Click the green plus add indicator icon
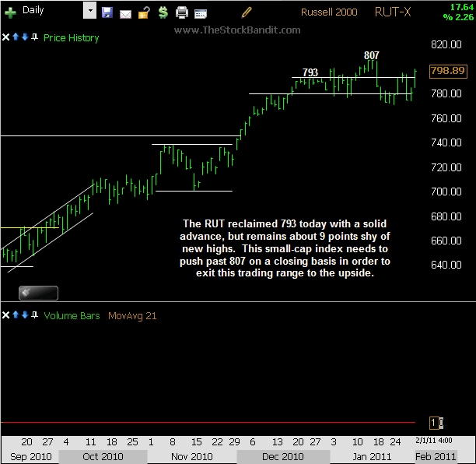Image resolution: width=476 pixels, height=464 pixels. pos(10,12)
